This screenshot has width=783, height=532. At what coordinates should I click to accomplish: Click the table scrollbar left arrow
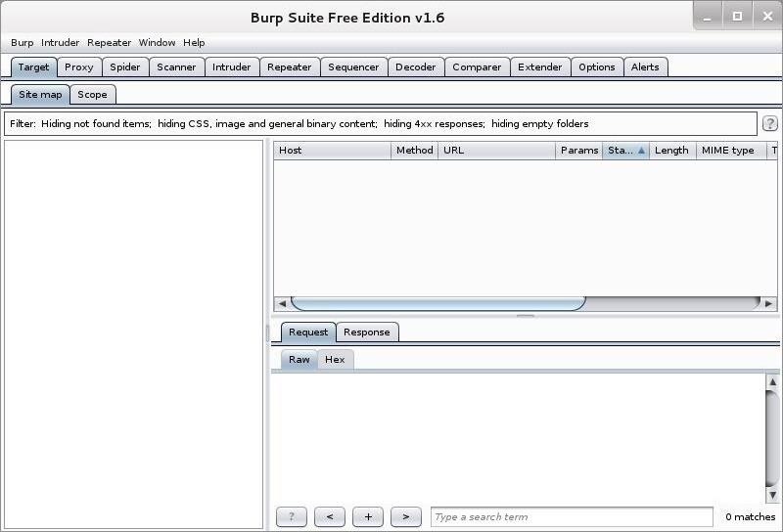pos(282,303)
